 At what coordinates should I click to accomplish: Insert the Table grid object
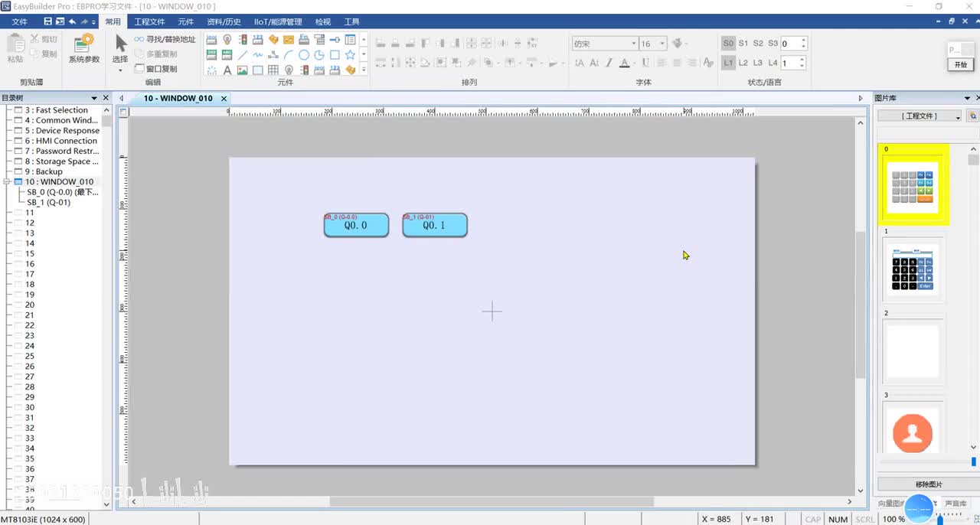(273, 70)
